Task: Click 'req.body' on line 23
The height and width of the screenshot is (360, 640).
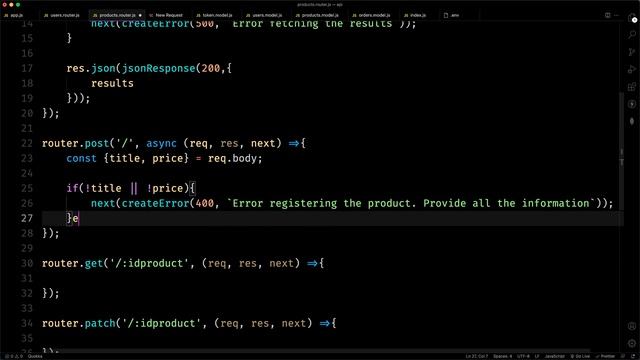Action: [x=232, y=158]
